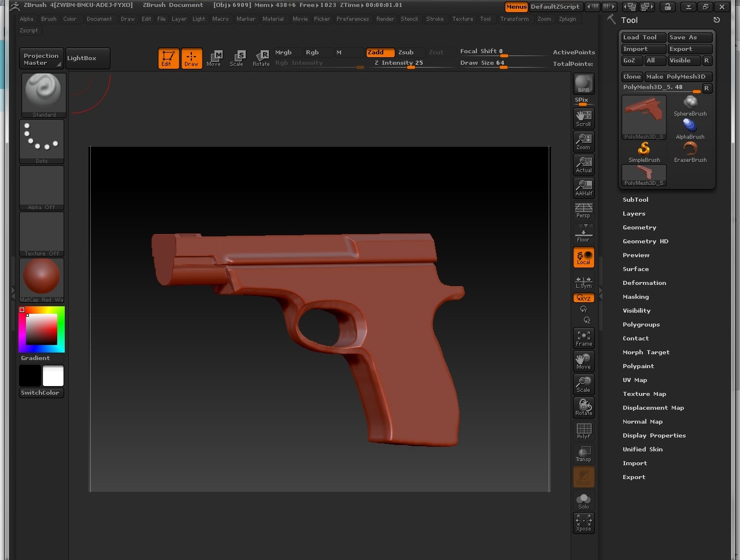Viewport: 740px width, 560px height.
Task: Click the SwitchColor button
Action: 40,392
